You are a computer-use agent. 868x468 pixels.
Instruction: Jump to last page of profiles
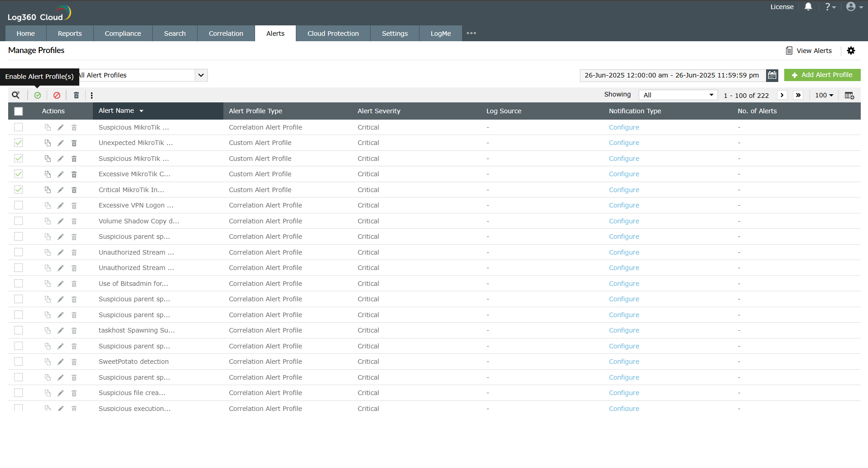[798, 95]
